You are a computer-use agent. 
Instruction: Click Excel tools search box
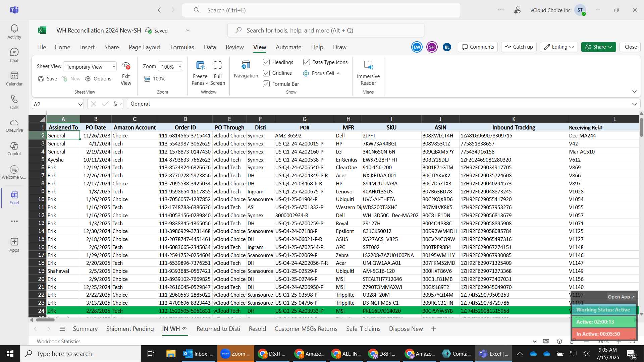pyautogui.click(x=326, y=31)
